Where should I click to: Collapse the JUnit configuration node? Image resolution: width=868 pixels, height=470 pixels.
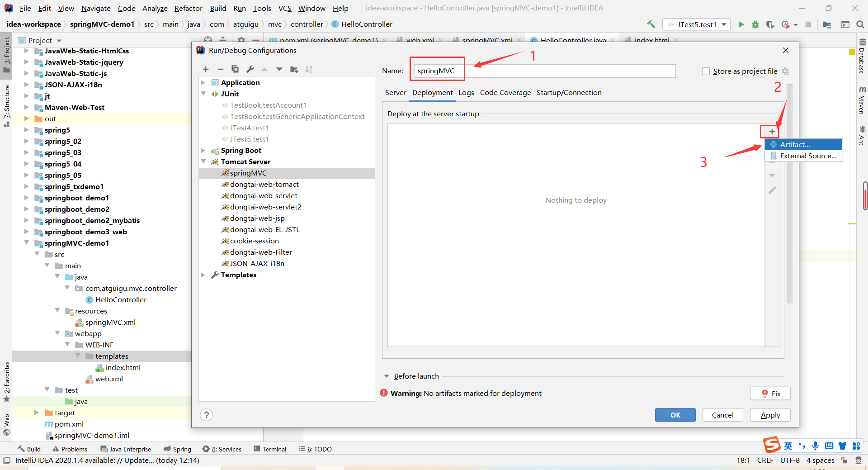pyautogui.click(x=203, y=94)
